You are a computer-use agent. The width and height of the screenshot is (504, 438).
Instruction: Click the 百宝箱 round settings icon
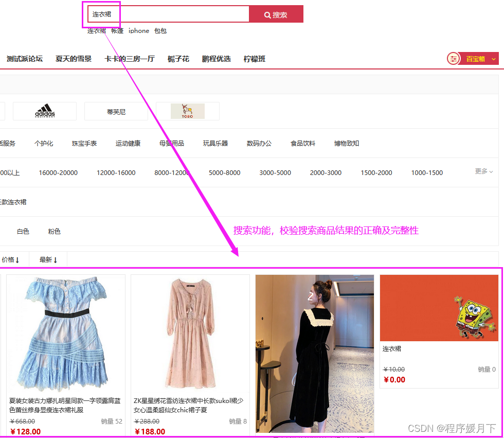tap(453, 59)
